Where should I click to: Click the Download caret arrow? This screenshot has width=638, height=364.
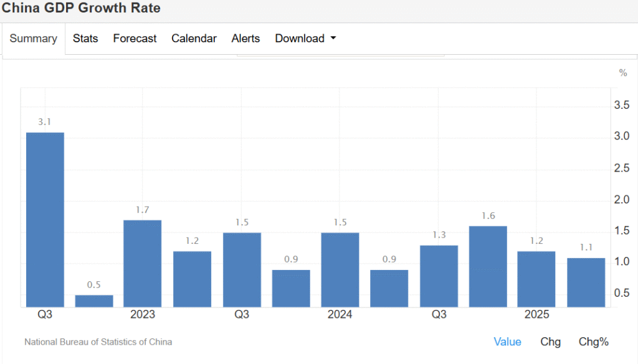click(x=333, y=39)
